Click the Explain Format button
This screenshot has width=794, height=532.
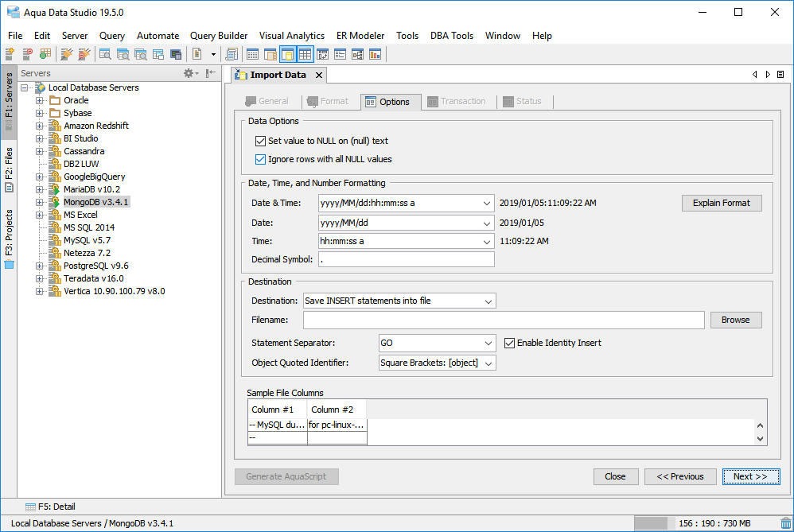coord(722,203)
